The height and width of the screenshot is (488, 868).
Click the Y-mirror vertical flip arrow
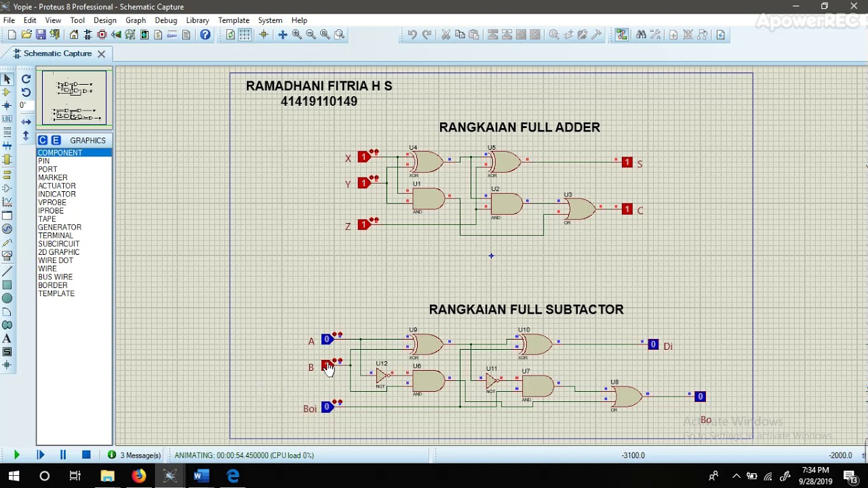26,136
